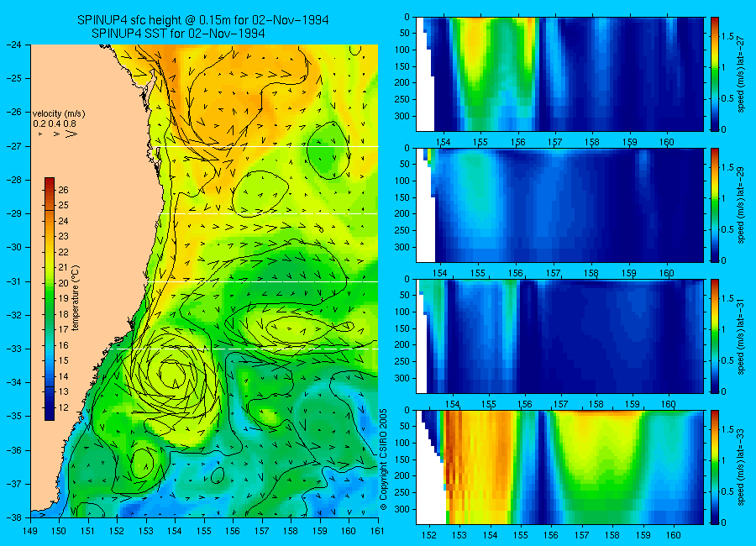This screenshot has width=756, height=546.
Task: Click the '-36' latitude tick on the main map
Action: [x=13, y=450]
